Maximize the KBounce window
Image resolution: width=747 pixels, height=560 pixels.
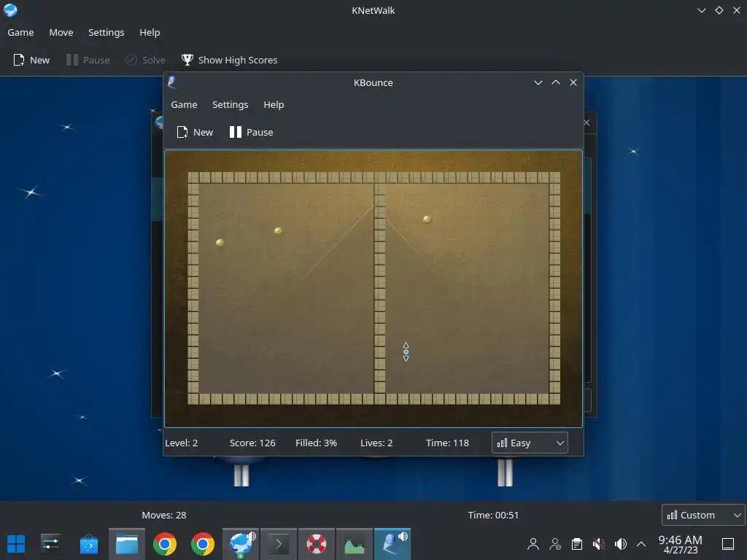[555, 82]
